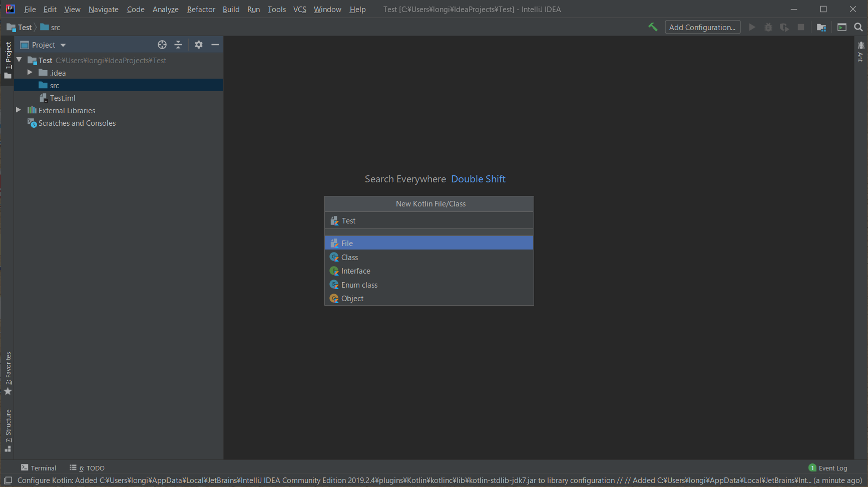
Task: Choose Object in New Kotlin popup
Action: 429,298
